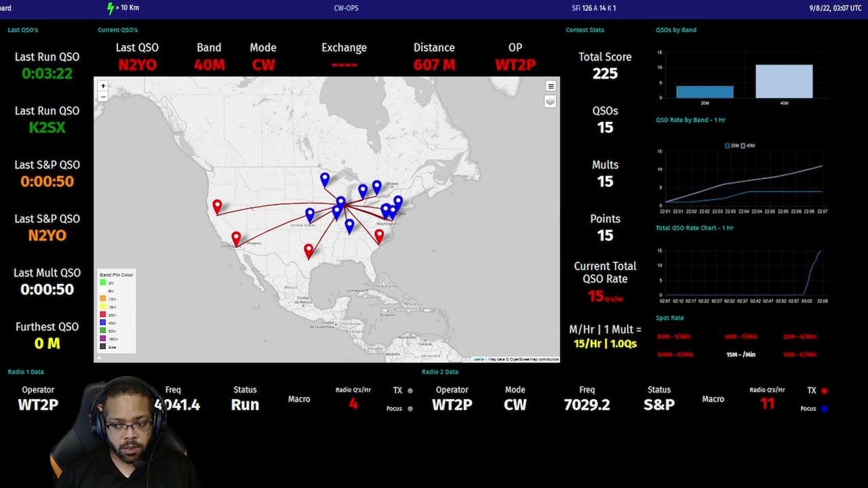Toggle 20M series in rate chart legend
This screenshot has height=488, width=868.
[x=732, y=146]
